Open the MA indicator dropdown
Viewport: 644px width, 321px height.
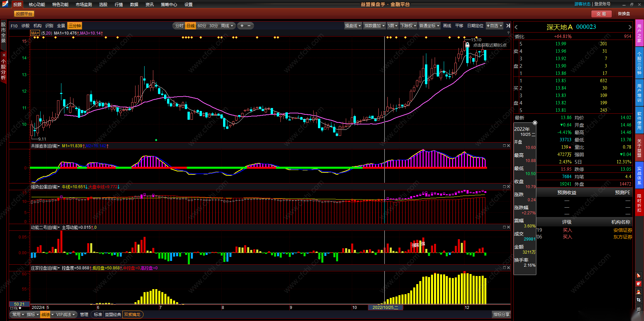tap(35, 33)
